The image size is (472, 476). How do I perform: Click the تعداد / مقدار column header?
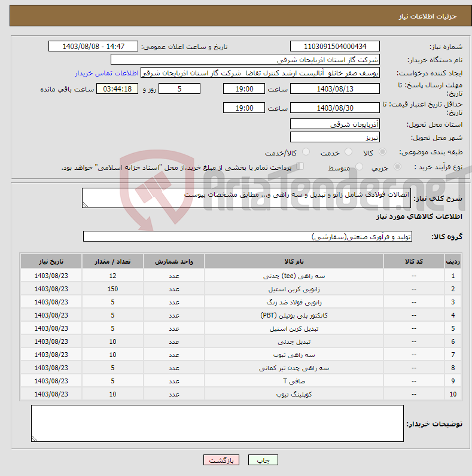[112, 261]
